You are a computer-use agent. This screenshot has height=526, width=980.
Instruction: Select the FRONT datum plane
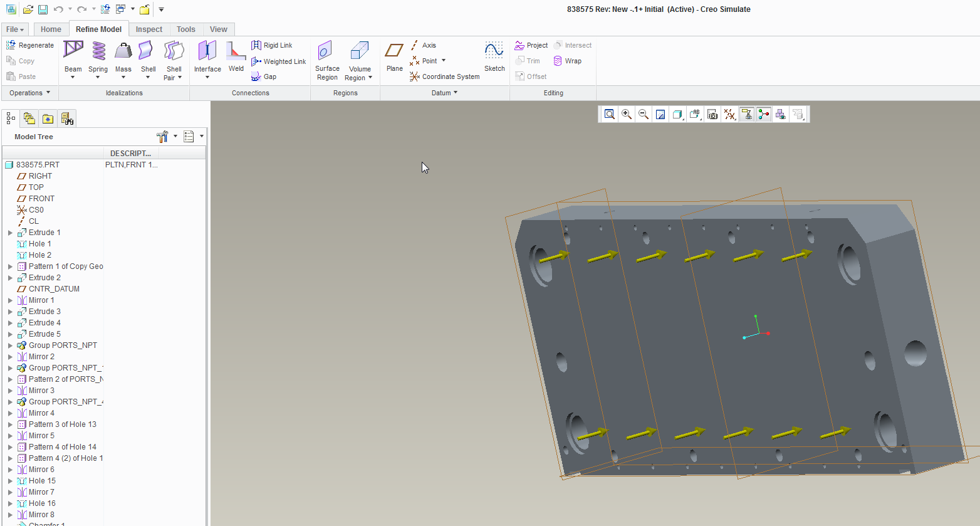tap(41, 199)
